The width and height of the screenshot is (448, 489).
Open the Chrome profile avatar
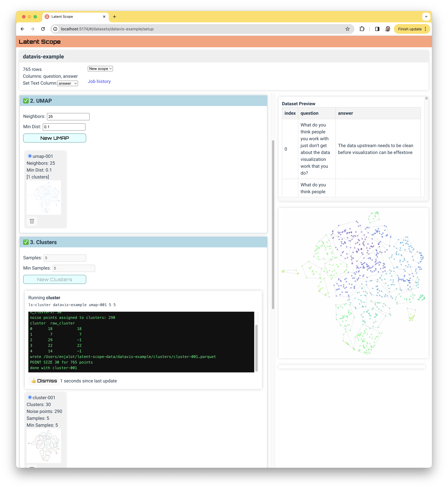[x=388, y=29]
